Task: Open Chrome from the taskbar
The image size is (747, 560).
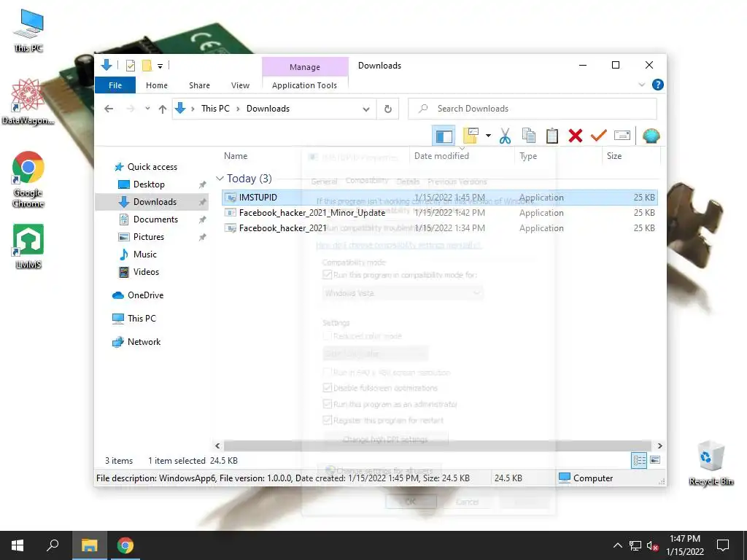Action: 125,545
